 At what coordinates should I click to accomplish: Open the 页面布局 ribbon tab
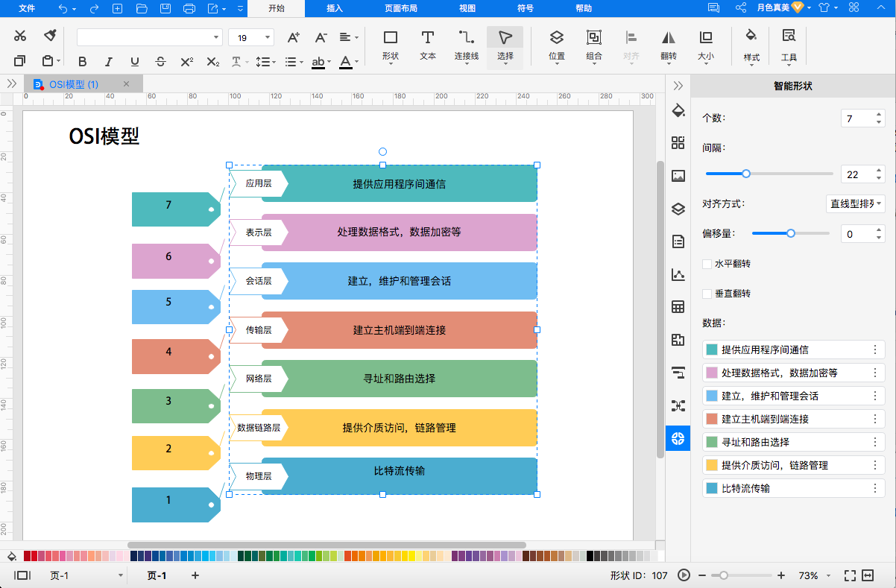[401, 8]
